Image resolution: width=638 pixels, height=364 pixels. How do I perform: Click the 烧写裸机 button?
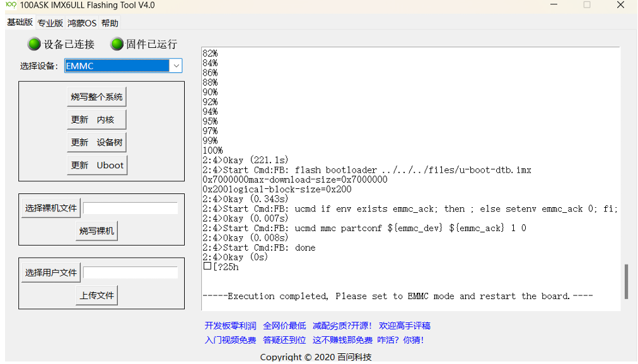[x=97, y=230]
